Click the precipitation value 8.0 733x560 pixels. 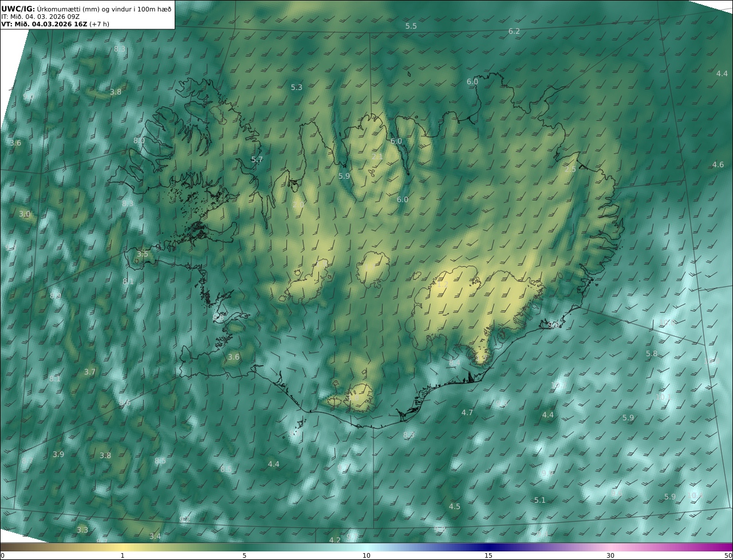coord(139,141)
